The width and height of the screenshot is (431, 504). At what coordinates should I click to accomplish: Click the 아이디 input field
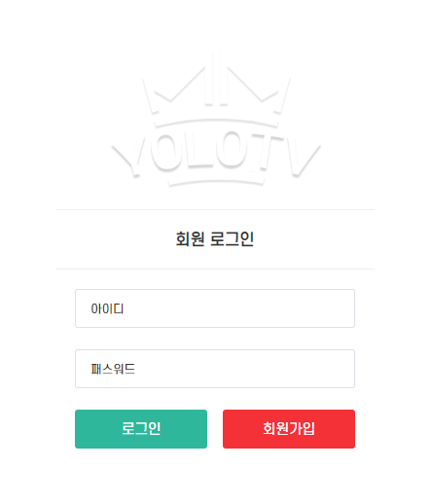click(215, 308)
